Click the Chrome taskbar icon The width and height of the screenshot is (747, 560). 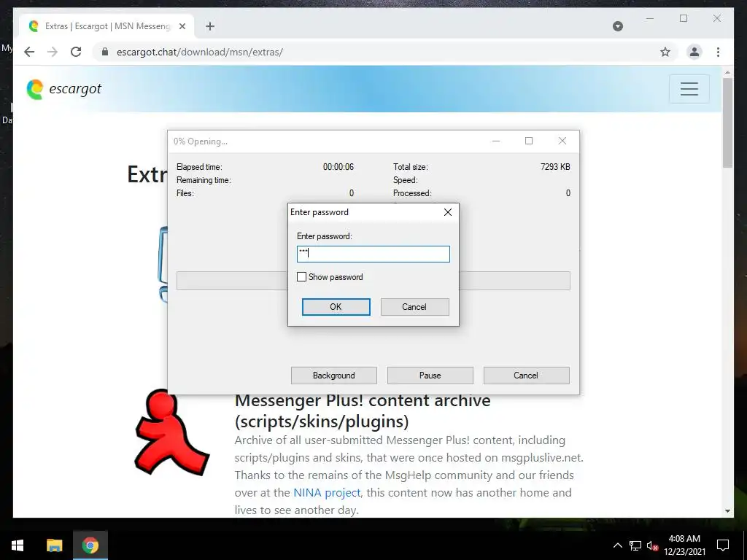point(90,545)
